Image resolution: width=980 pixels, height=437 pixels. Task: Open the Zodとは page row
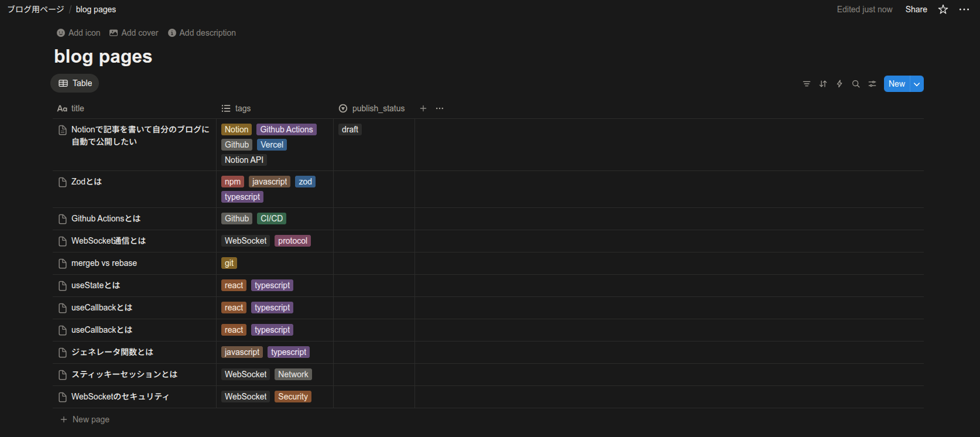(x=87, y=182)
